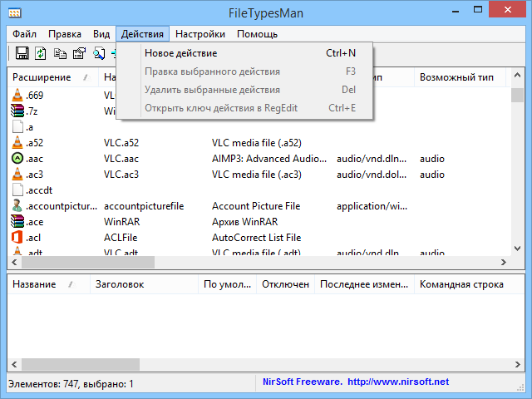Click the Office icon for .acl
532x399 pixels.
(x=17, y=237)
